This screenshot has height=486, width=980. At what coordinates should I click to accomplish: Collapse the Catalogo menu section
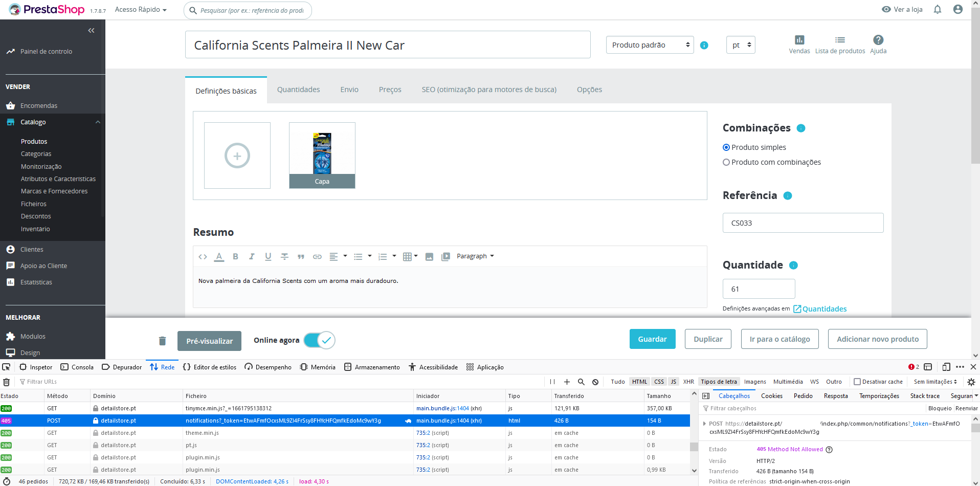click(98, 122)
